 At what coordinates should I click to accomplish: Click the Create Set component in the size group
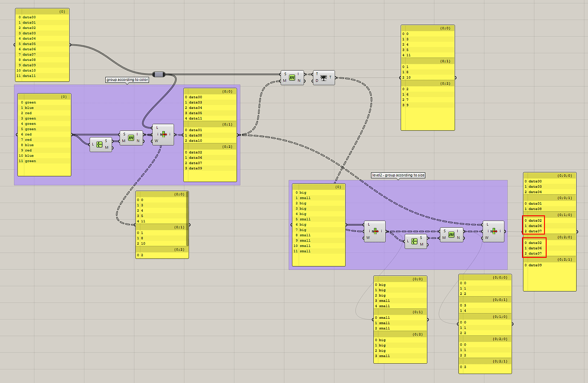(x=416, y=241)
